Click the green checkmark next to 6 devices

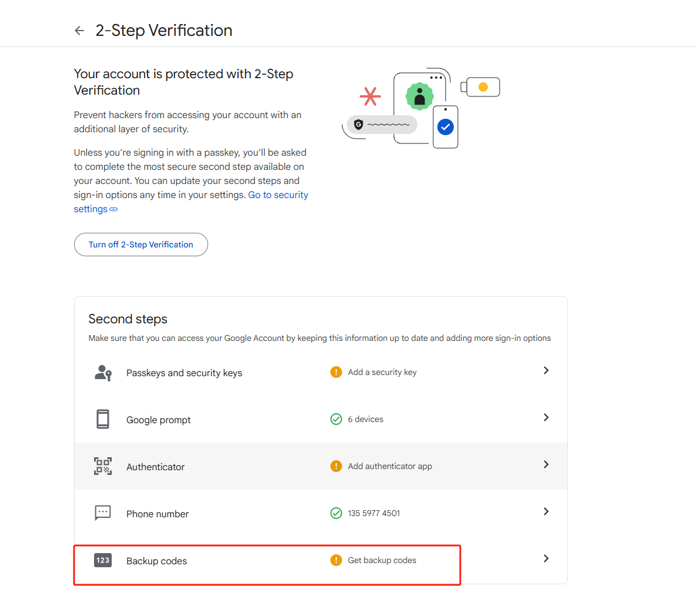336,419
